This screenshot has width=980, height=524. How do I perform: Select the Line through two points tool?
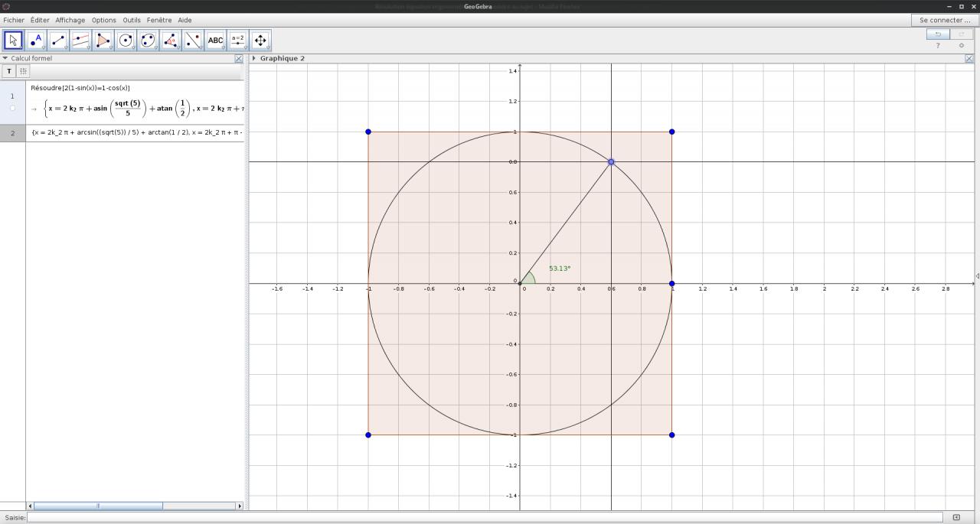(58, 41)
